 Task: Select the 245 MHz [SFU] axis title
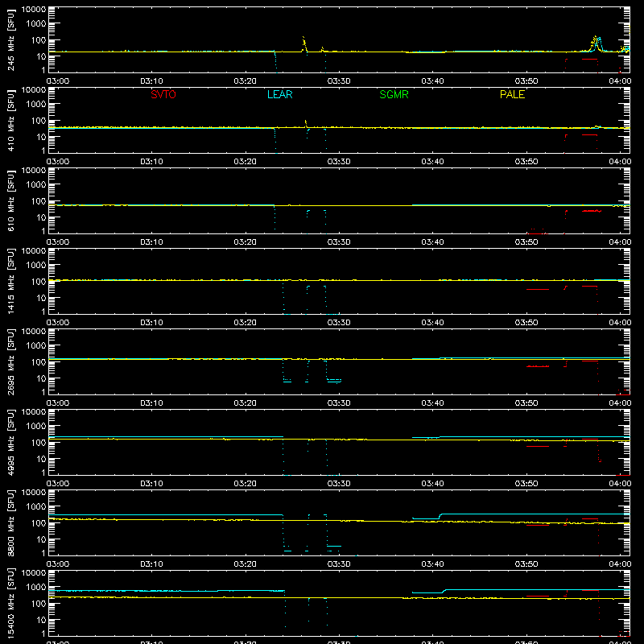tap(10, 40)
